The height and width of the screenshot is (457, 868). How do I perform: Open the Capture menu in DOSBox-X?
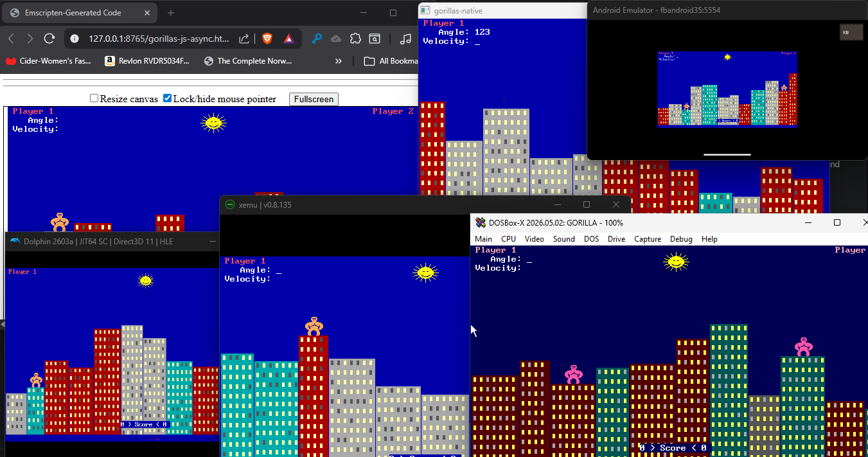pos(648,239)
